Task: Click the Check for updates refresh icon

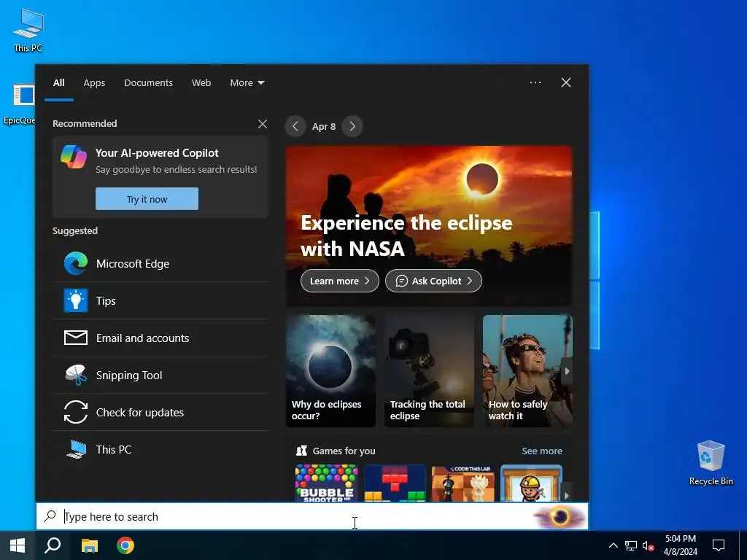Action: (76, 412)
